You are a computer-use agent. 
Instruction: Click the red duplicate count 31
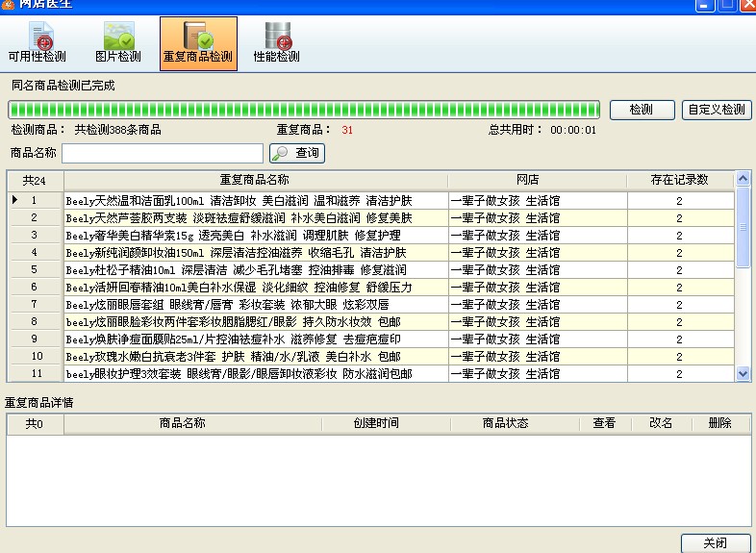click(347, 130)
